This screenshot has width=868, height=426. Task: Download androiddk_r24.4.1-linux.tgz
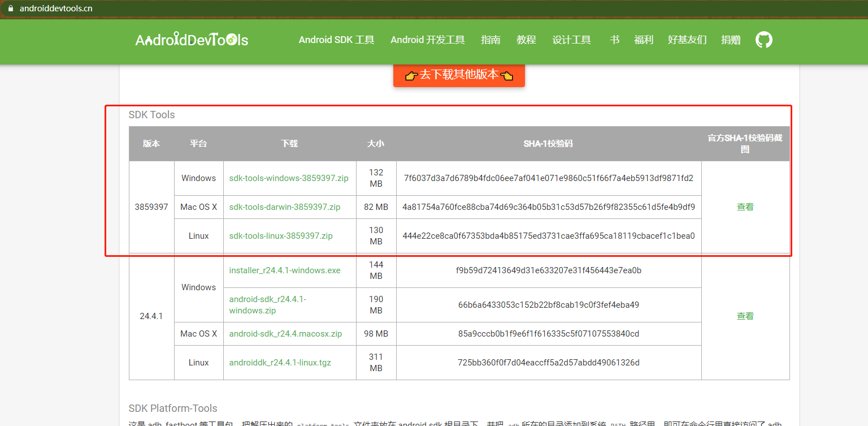coord(280,363)
